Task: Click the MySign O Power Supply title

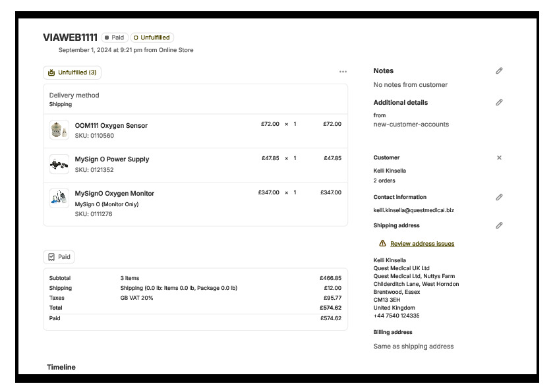Action: point(112,159)
